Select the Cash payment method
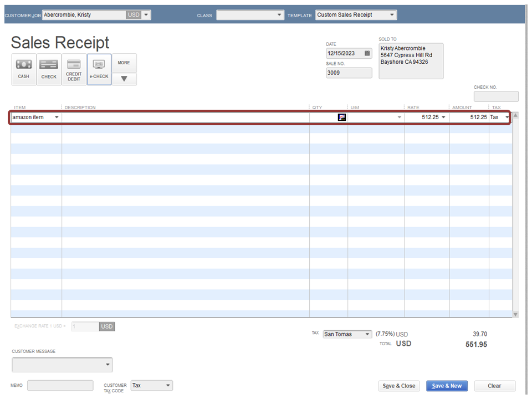The image size is (532, 399). [23, 70]
